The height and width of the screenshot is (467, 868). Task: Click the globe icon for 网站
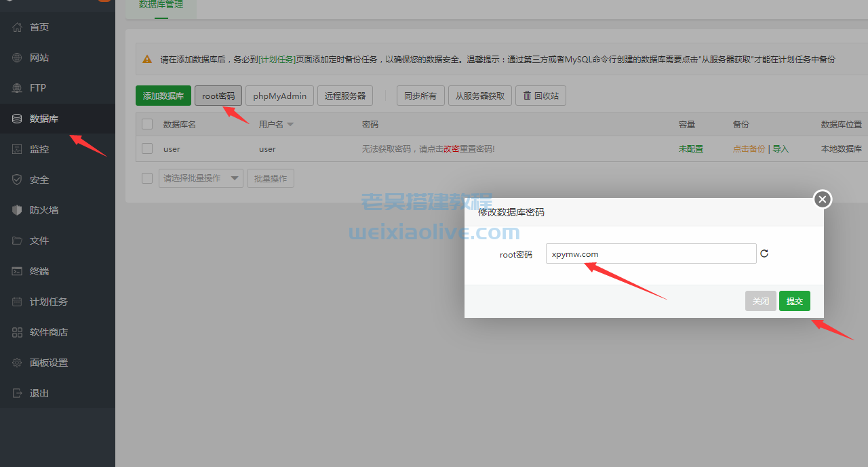18,58
